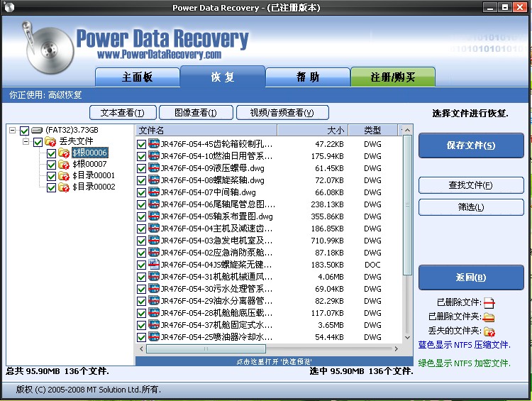
Task: Click the deleted-folder legend icon
Action: point(489,317)
